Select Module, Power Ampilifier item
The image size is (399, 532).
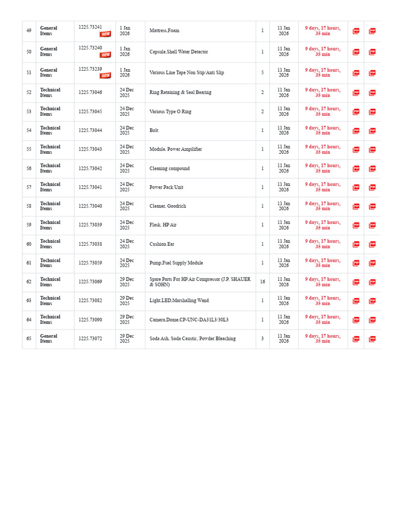pyautogui.click(x=176, y=149)
